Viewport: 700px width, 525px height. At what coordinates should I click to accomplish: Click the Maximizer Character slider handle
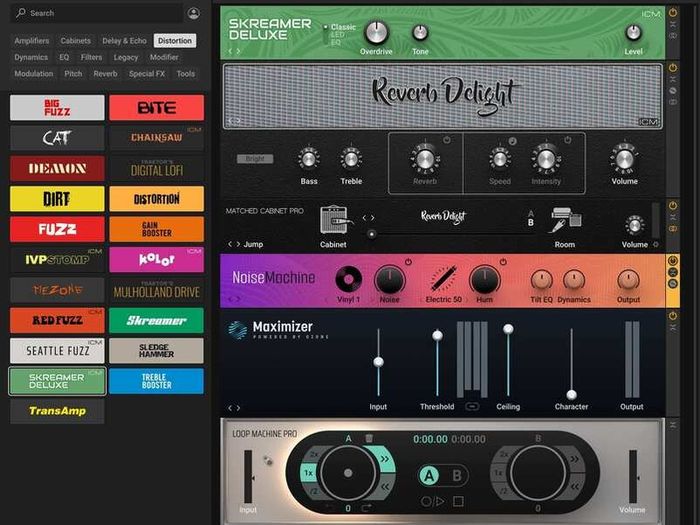click(x=571, y=395)
